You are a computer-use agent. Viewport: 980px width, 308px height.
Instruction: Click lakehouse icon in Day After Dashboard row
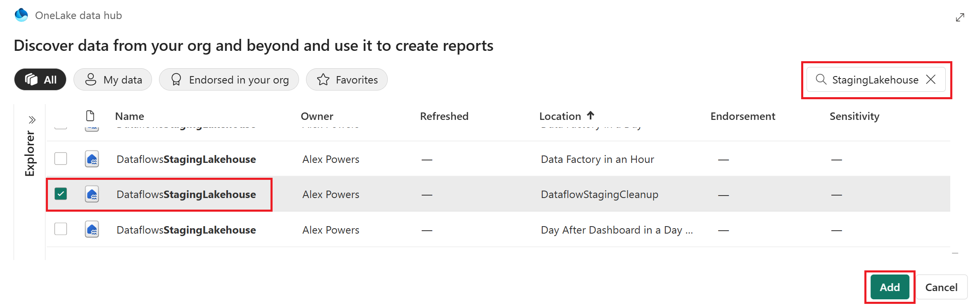click(x=92, y=229)
